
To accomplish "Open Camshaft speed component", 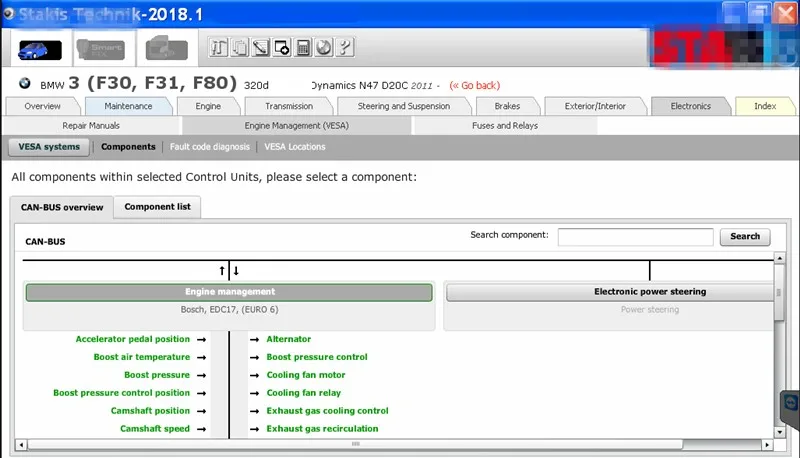I will click(155, 428).
